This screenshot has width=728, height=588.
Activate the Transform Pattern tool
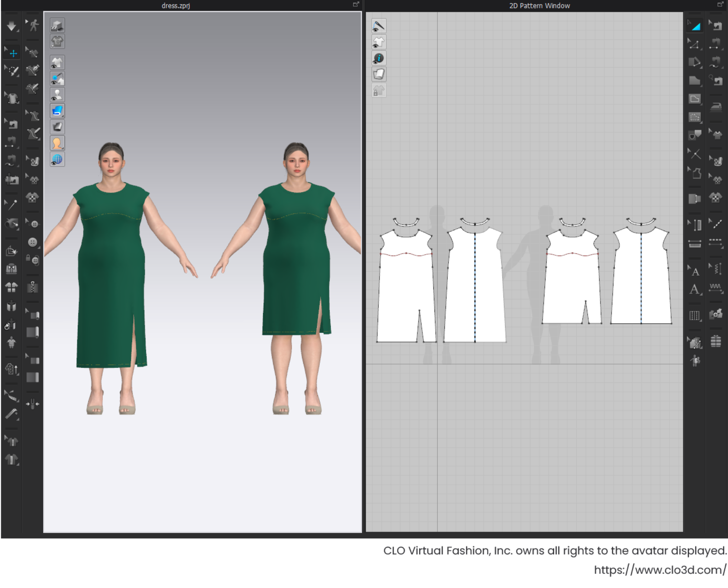click(x=695, y=26)
